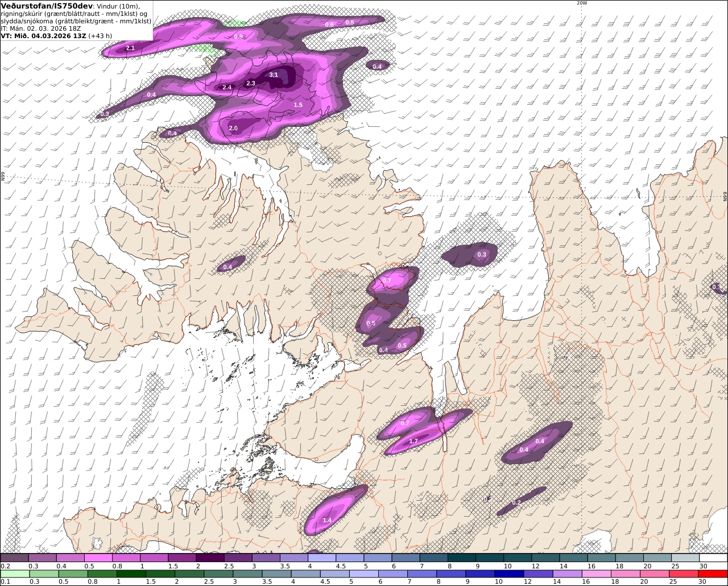Click the 2.0 snowfall label north of coast
728x586 pixels.
[x=233, y=128]
